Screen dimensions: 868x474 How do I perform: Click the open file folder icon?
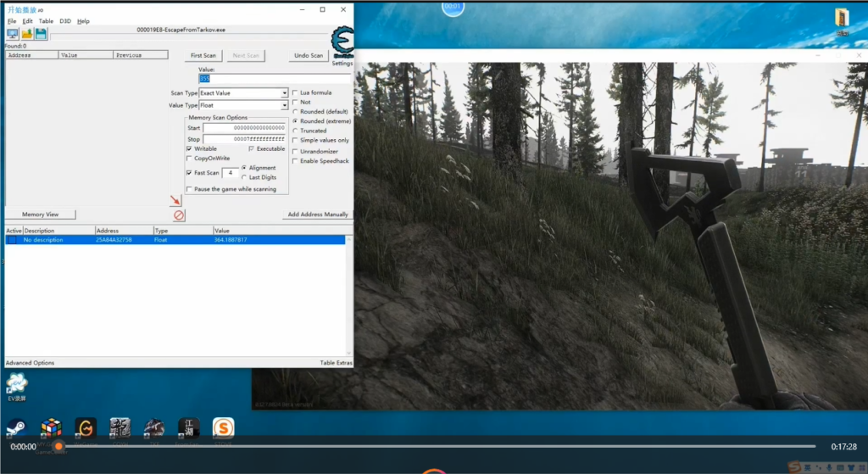27,33
